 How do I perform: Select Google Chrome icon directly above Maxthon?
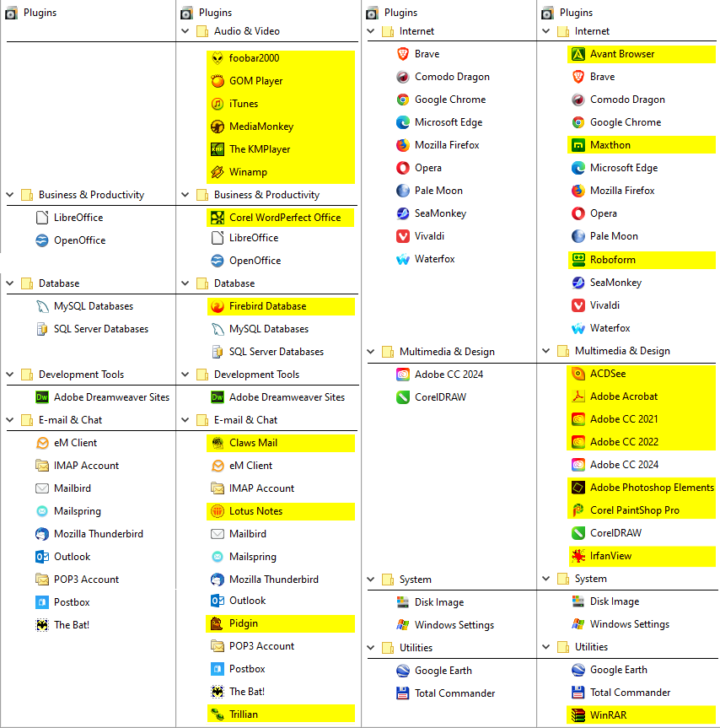point(578,122)
